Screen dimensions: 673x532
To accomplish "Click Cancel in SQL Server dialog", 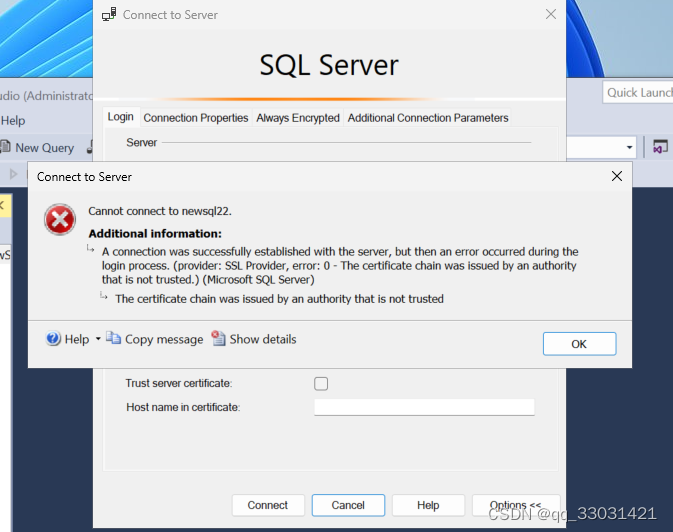I will coord(348,505).
